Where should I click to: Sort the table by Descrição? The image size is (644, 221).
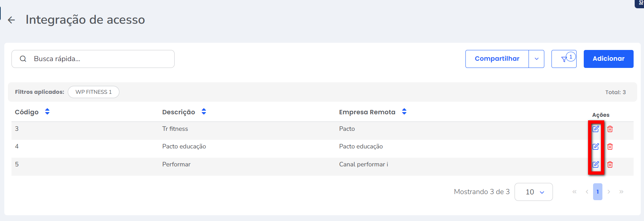(204, 112)
